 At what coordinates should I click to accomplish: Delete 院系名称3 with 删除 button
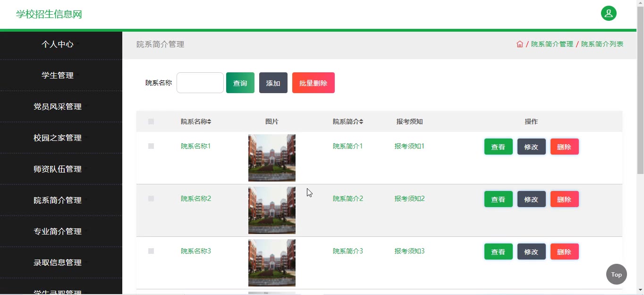pyautogui.click(x=565, y=252)
